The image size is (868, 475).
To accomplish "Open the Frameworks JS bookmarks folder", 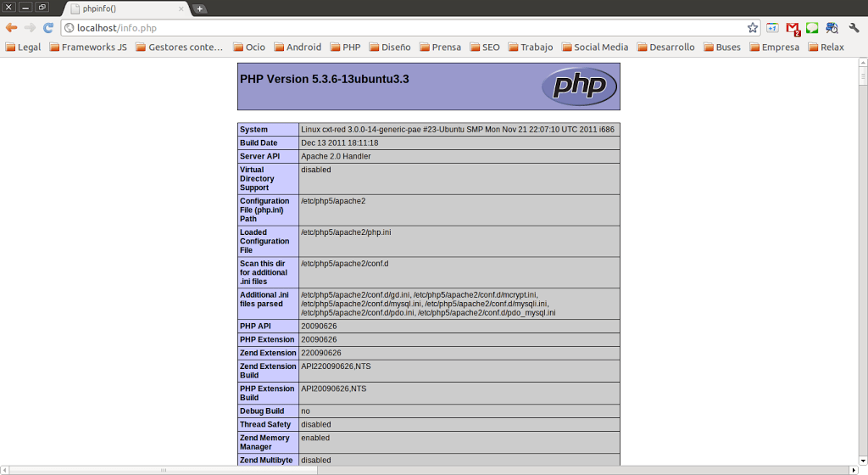I will pos(88,47).
